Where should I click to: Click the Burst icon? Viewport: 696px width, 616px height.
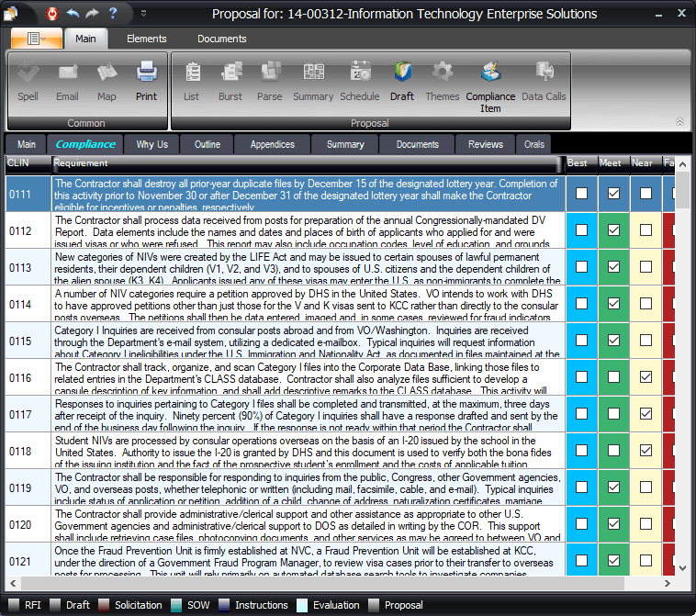click(231, 72)
